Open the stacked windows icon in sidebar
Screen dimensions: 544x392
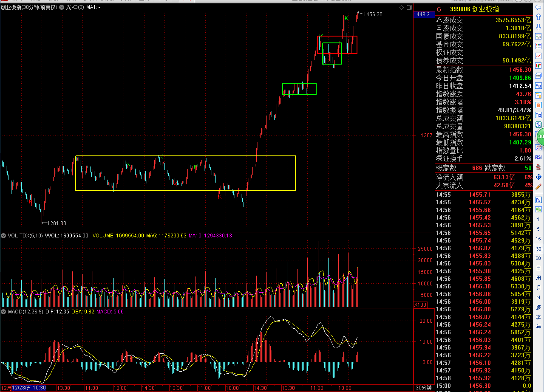pyautogui.click(x=538, y=75)
